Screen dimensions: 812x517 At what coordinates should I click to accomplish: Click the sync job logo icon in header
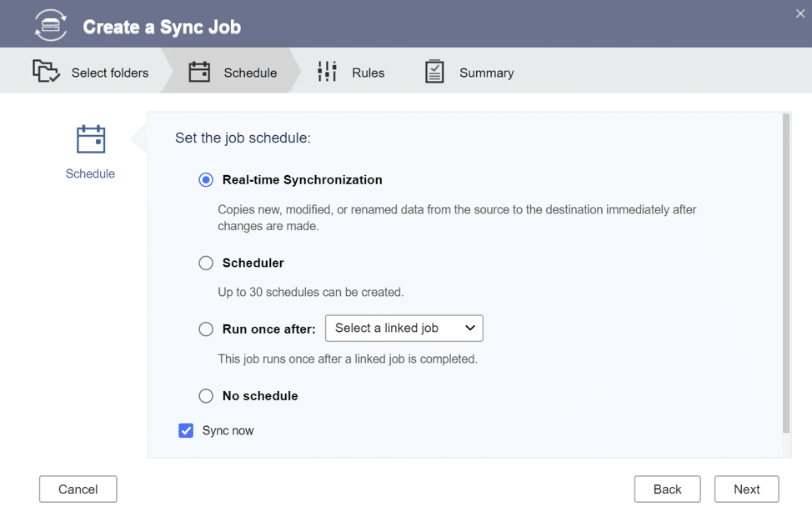[x=51, y=25]
